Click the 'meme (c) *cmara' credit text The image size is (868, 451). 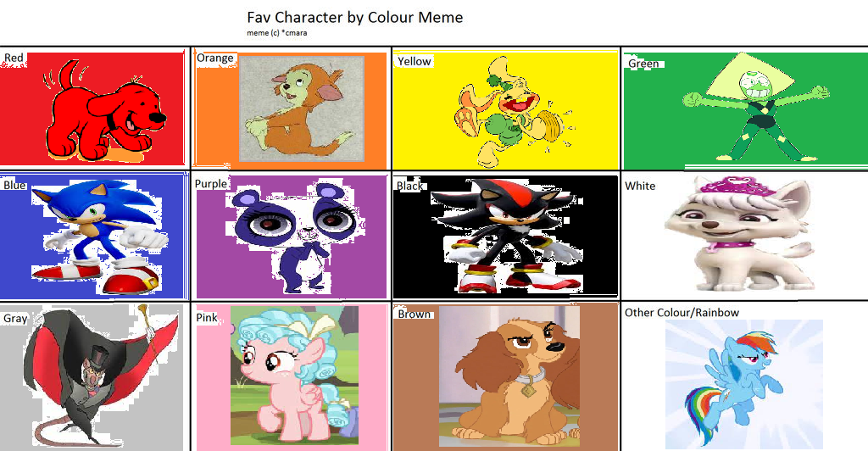coord(277,33)
